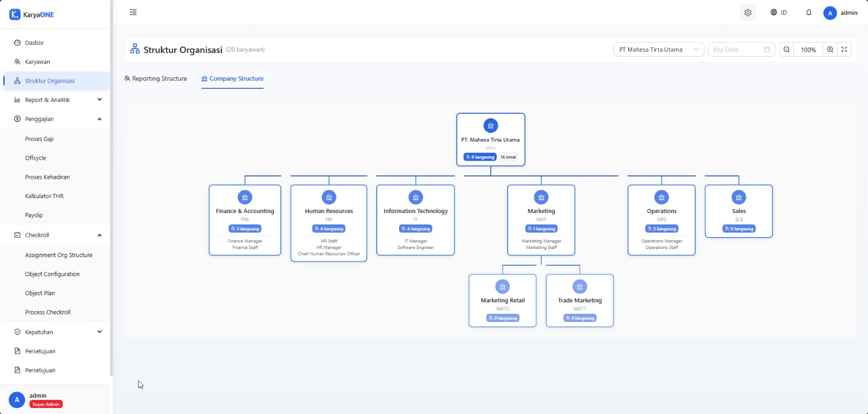
Task: Click the Super Admin badge
Action: 46,404
